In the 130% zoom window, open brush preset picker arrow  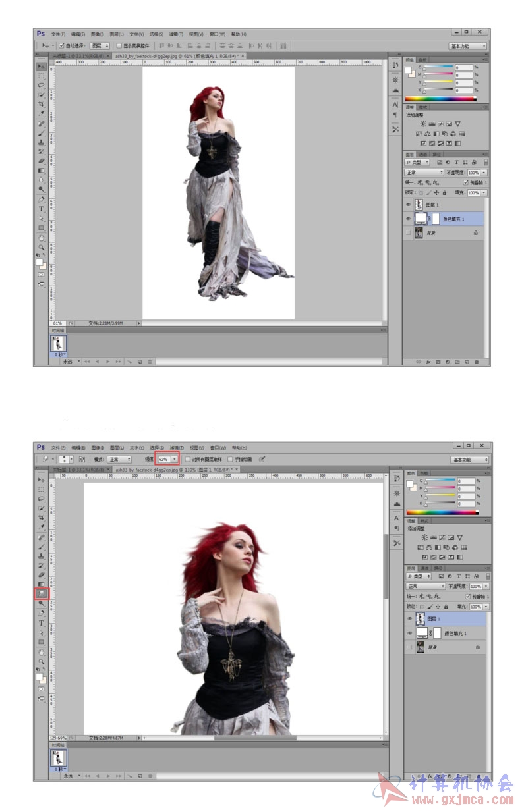coord(72,459)
